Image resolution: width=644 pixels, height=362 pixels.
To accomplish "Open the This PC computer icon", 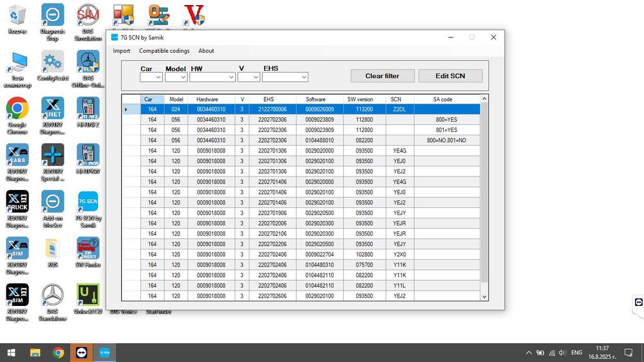I will tap(17, 69).
